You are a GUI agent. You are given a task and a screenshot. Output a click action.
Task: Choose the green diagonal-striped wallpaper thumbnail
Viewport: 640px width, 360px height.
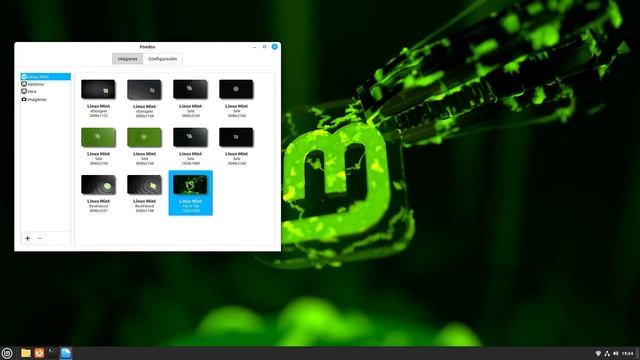click(98, 138)
